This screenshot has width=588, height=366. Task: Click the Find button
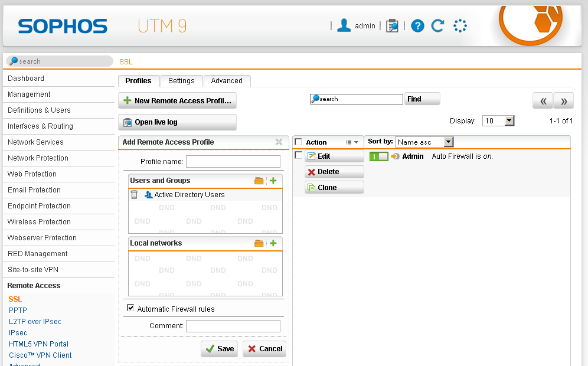(x=422, y=99)
